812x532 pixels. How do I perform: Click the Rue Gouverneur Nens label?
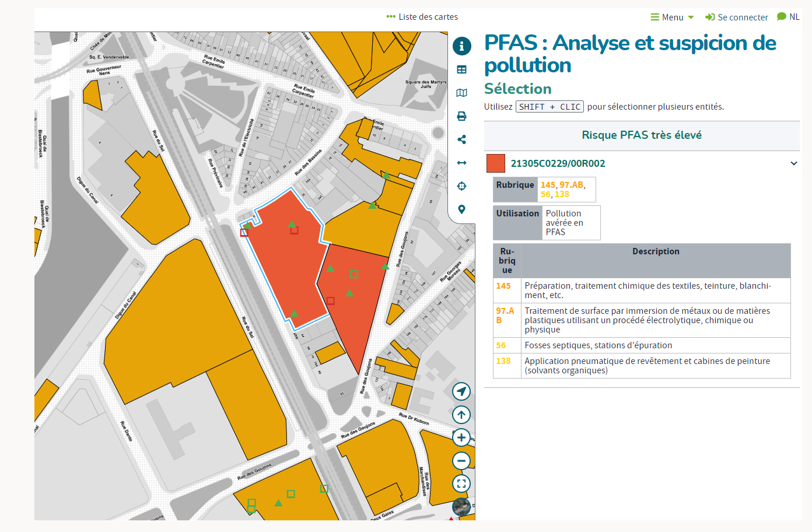[104, 71]
